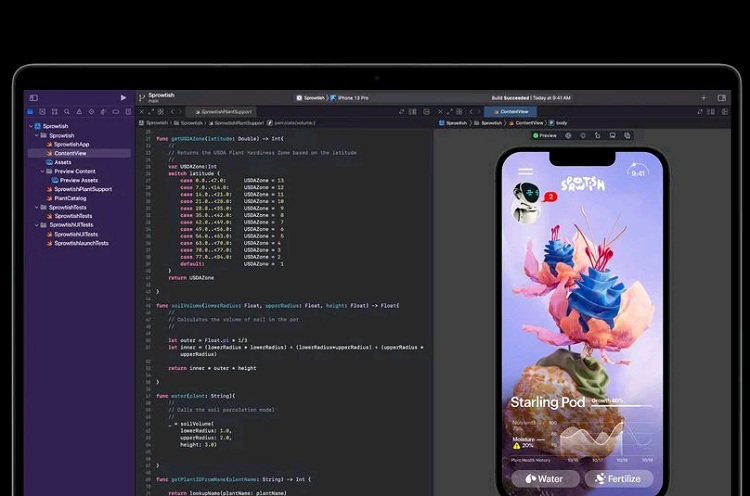The height and width of the screenshot is (496, 750).
Task: Click percolate(volume:) in left jump bar
Action: click(291, 123)
